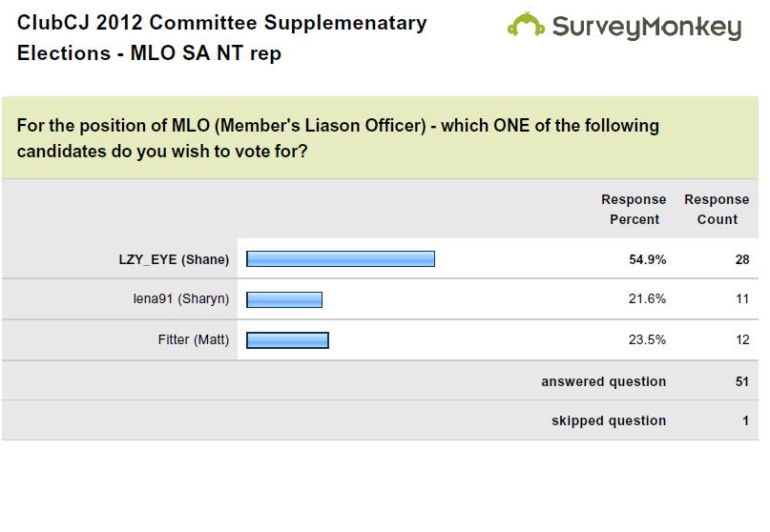Click the answered question row label
770x532 pixels.
[x=604, y=381]
